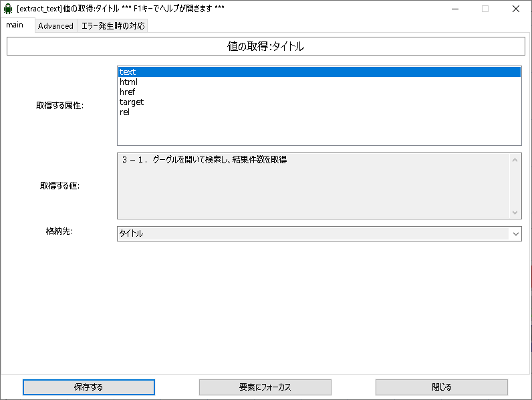Screen dimensions: 532x400
Task: Click the robot app icon in title bar
Action: pos(8,9)
